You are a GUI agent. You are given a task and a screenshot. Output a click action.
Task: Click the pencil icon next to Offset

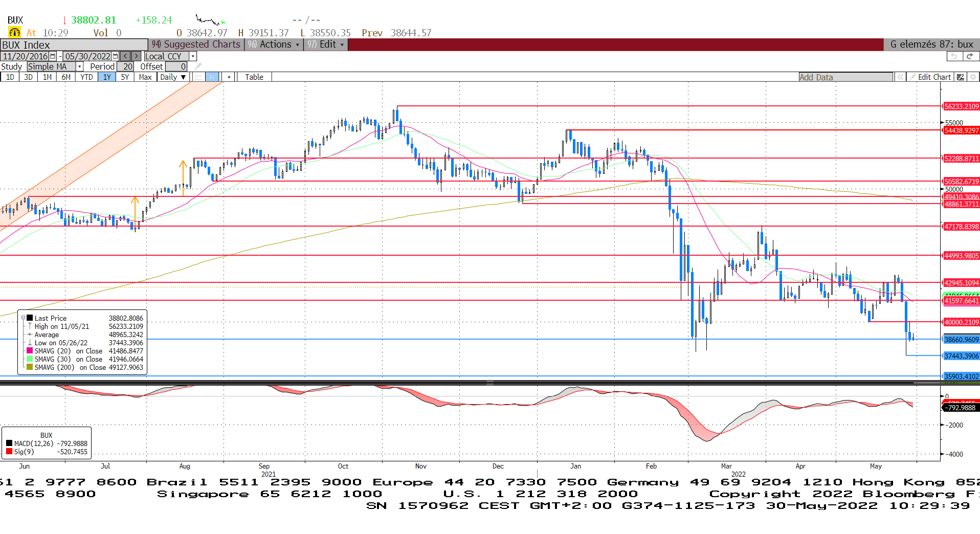coord(198,66)
